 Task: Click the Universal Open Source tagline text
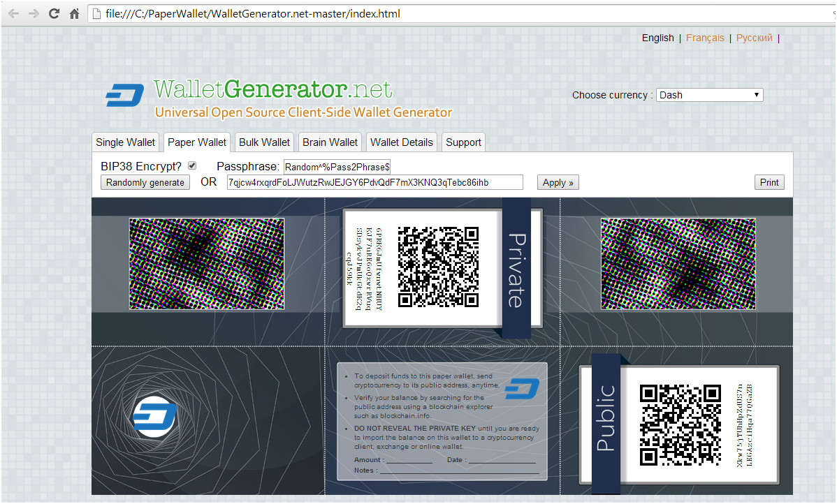(303, 112)
